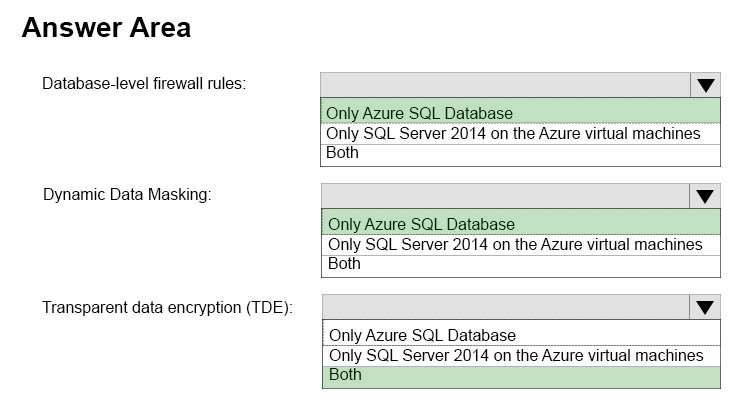Choose 'Both' under Database-level firewall rules

tap(520, 155)
